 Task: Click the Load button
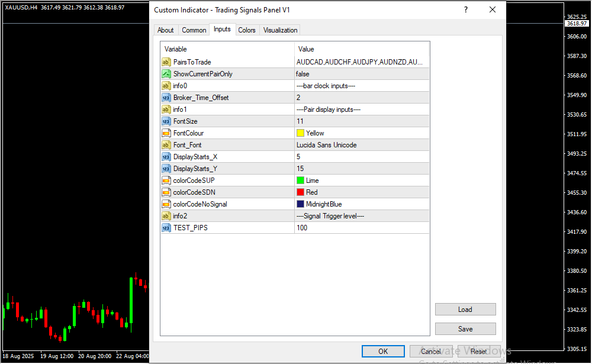465,310
